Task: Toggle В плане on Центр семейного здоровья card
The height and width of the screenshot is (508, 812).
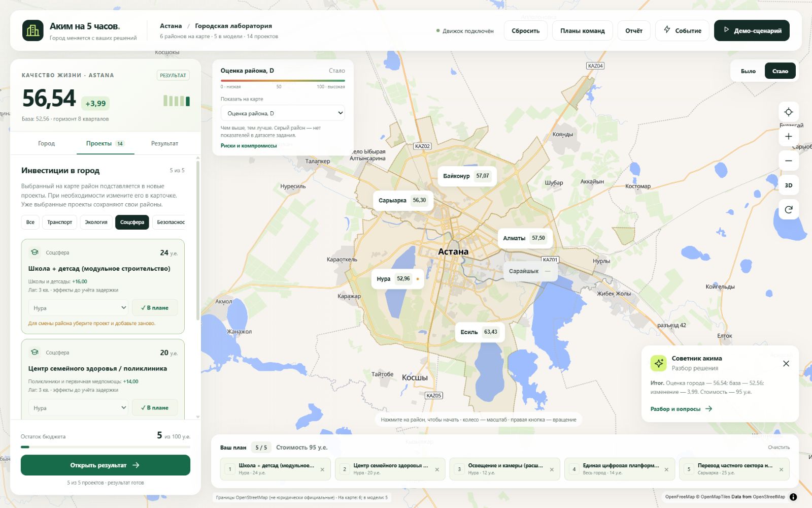Action: 155,408
